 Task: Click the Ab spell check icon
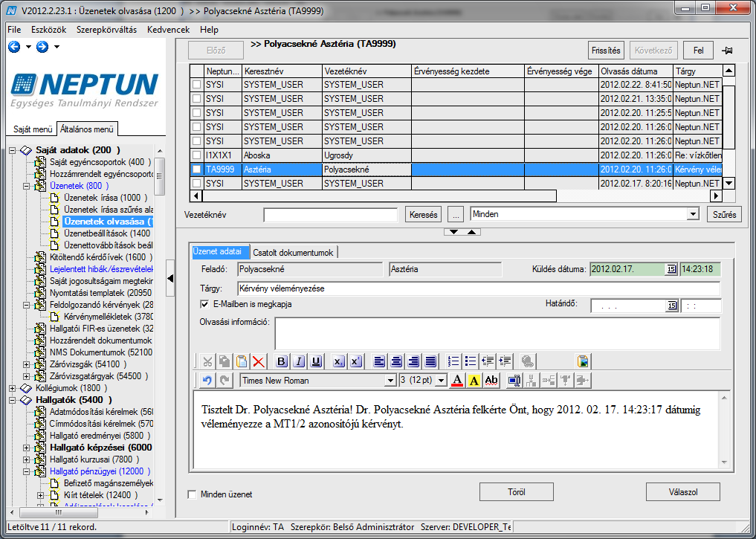[491, 381]
